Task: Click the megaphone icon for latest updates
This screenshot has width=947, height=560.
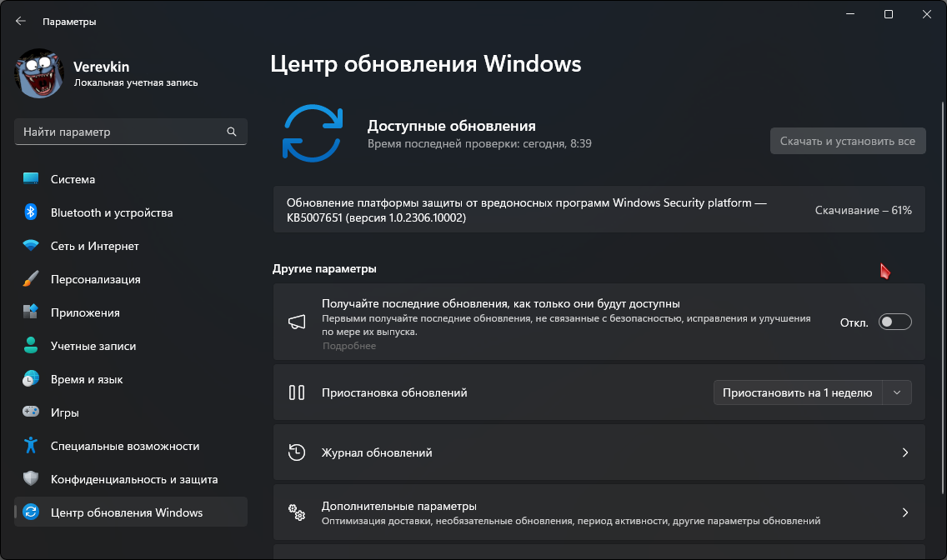Action: 297,322
